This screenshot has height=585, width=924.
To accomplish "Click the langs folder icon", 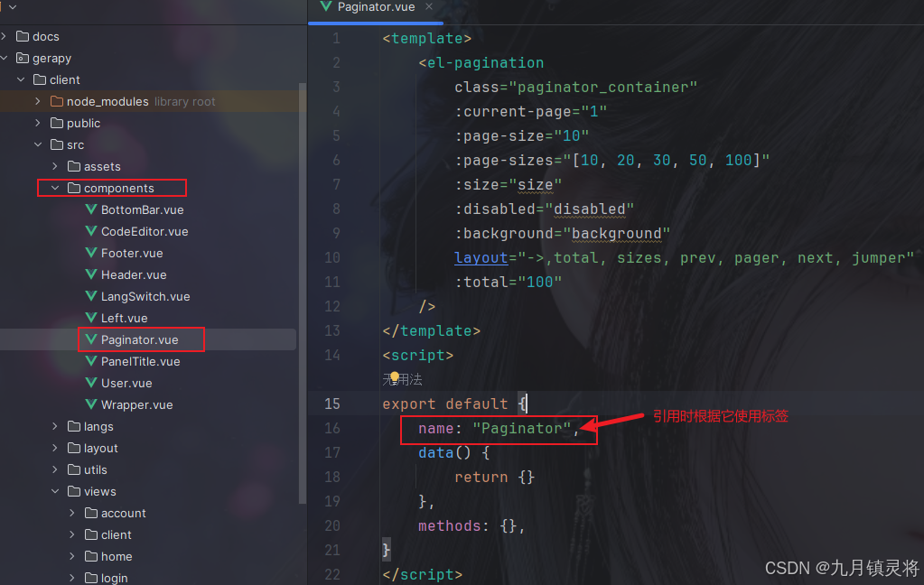I will (x=74, y=426).
